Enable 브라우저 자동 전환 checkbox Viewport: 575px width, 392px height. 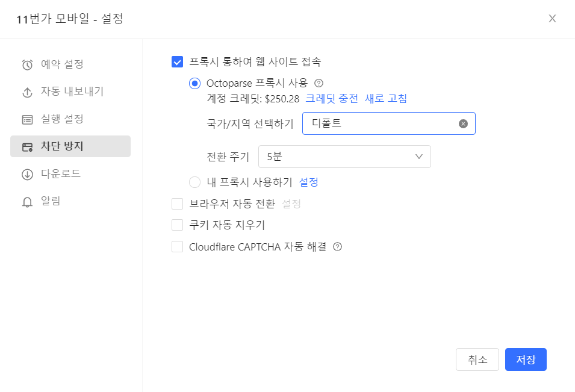tap(177, 204)
